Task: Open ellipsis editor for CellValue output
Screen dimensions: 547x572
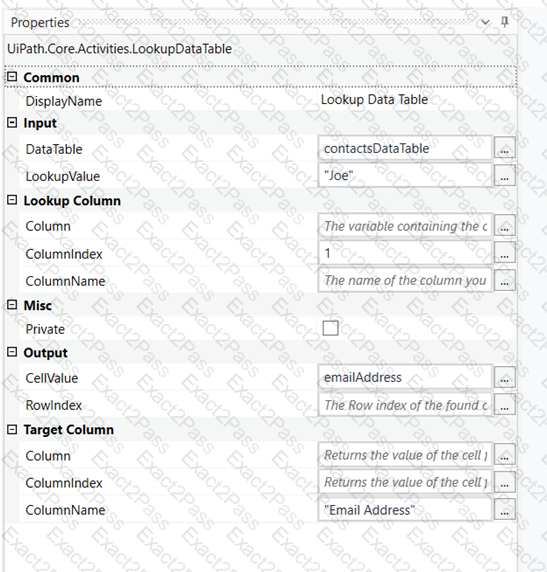Action: click(504, 377)
